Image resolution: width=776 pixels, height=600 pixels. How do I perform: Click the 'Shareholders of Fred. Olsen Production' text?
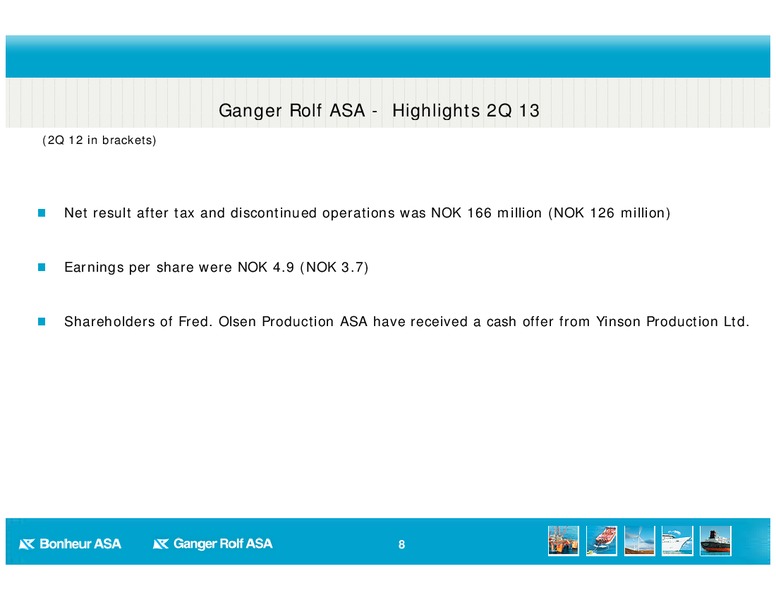(x=407, y=322)
